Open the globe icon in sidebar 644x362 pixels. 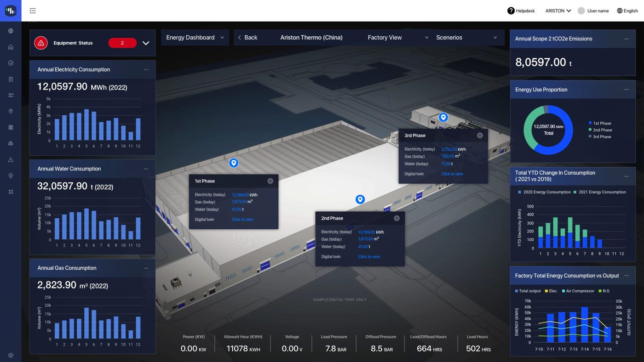[x=11, y=31]
